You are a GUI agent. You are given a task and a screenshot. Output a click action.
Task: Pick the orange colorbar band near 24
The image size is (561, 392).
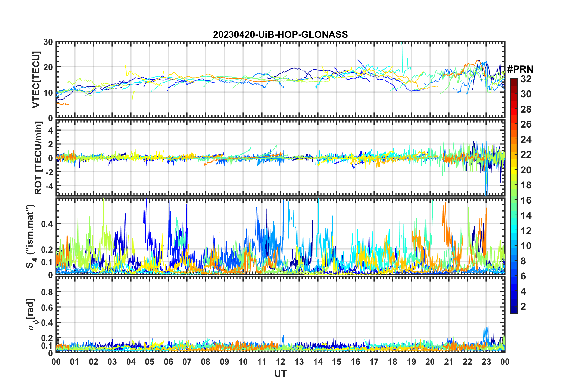514,139
